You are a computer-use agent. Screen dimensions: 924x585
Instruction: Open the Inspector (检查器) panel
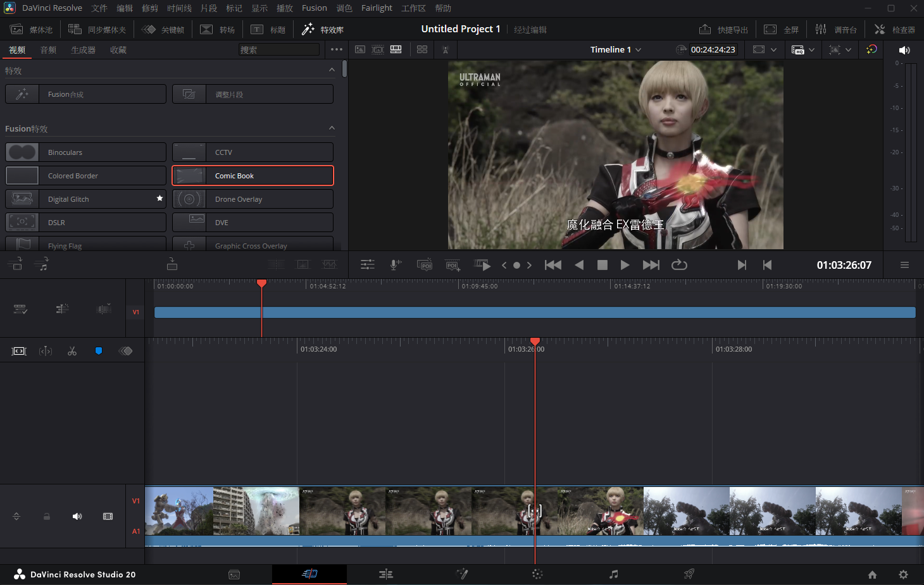coord(895,30)
